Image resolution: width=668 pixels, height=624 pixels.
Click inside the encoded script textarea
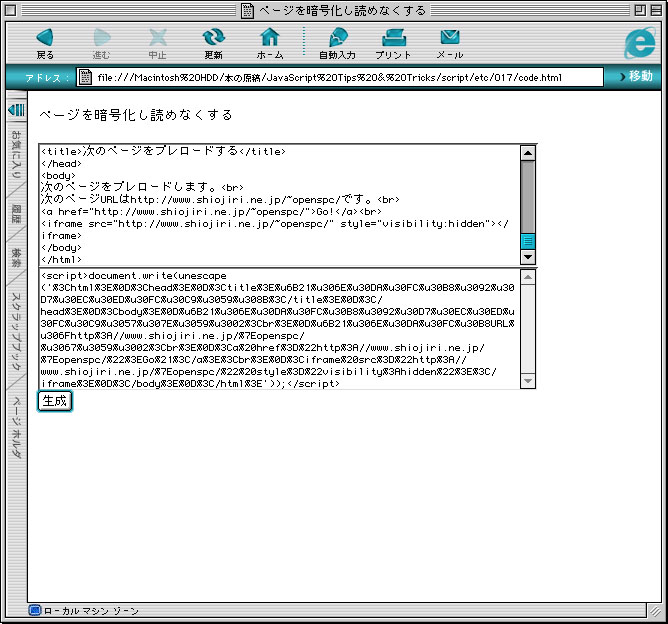coord(279,329)
